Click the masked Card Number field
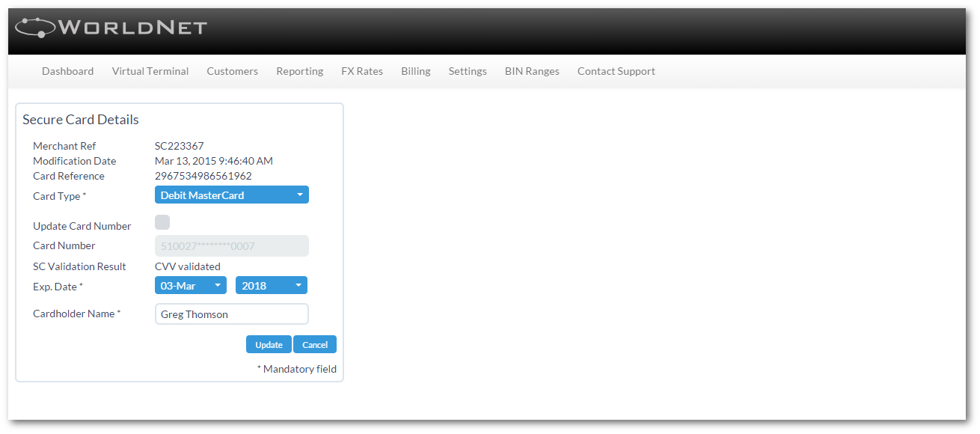This screenshot has height=434, width=980. pyautogui.click(x=231, y=246)
